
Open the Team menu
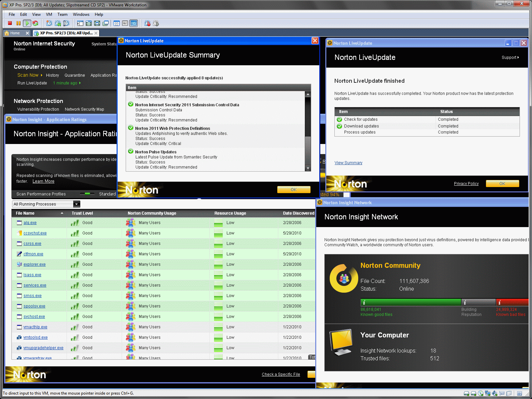(63, 14)
